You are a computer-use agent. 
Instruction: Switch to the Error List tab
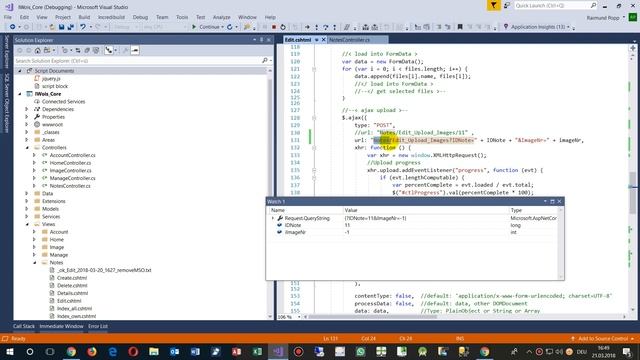(x=98, y=326)
